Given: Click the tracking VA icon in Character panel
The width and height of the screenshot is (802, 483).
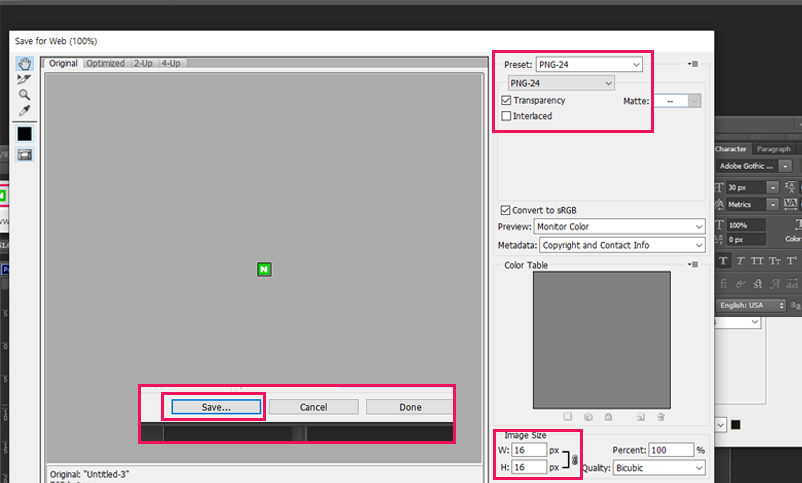Looking at the screenshot, I should click(790, 204).
